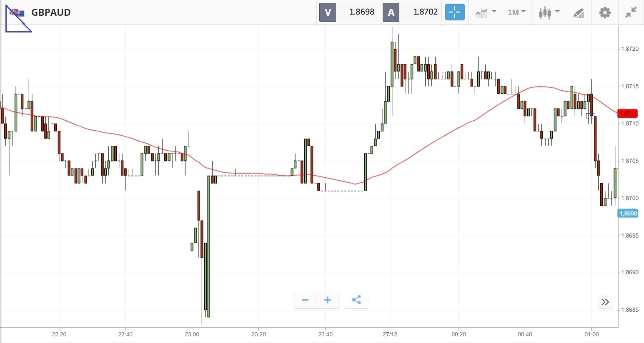
Task: Click the 23:00 time axis label
Action: tap(192, 334)
